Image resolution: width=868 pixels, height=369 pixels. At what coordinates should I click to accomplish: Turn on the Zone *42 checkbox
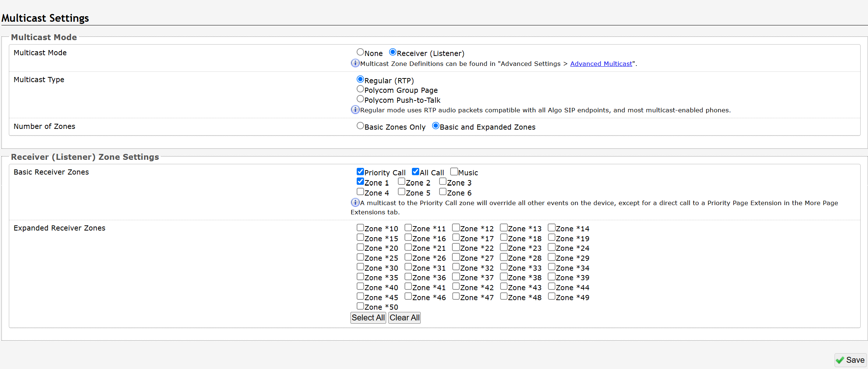(456, 287)
